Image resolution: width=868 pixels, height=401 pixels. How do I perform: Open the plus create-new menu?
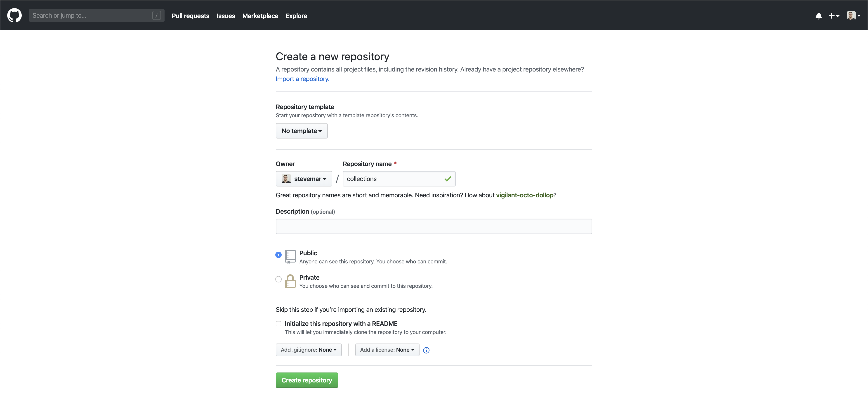[834, 16]
